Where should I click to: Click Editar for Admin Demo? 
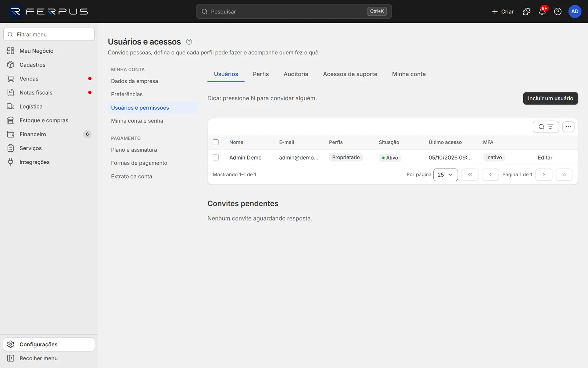[545, 158]
